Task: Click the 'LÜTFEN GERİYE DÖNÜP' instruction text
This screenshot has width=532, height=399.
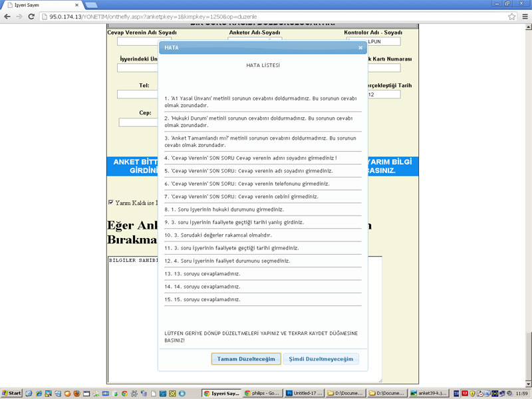Action: 261,336
